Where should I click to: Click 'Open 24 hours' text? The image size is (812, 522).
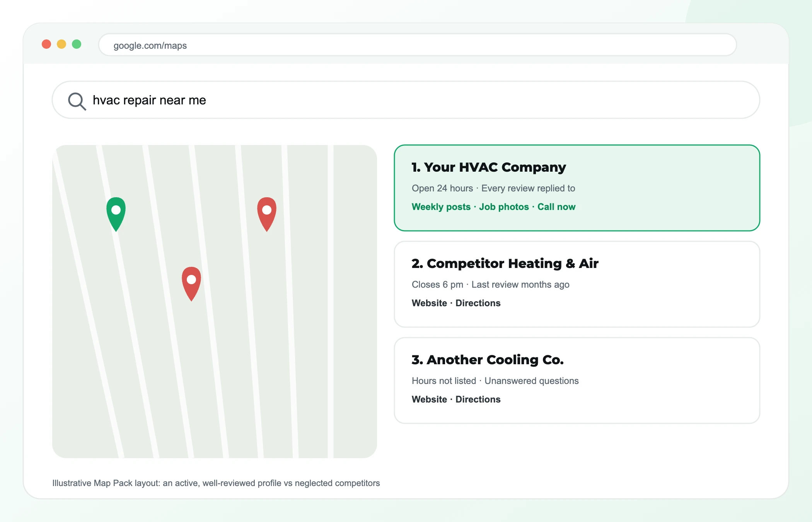[442, 188]
